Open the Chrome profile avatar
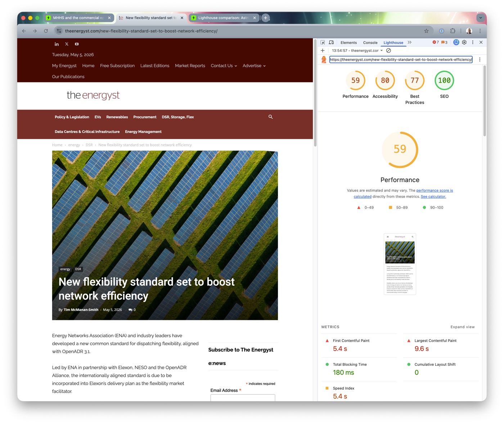The width and height of the screenshot is (504, 424). click(469, 31)
